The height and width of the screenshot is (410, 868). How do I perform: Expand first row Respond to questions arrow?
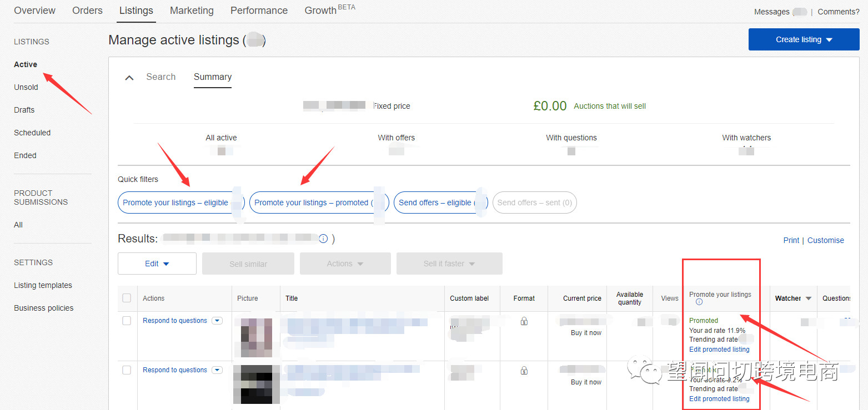217,321
